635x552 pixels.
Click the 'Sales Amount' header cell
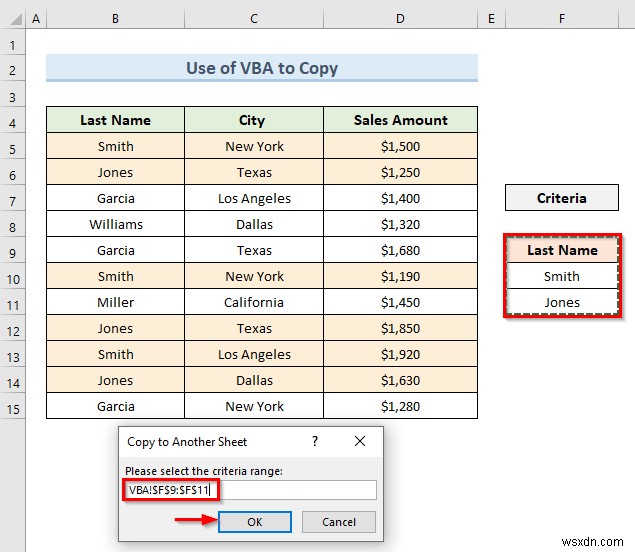tap(401, 120)
